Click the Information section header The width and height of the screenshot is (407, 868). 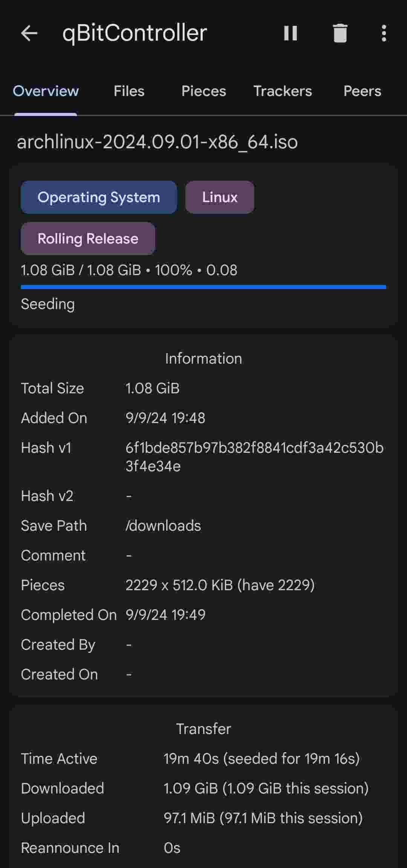[203, 358]
